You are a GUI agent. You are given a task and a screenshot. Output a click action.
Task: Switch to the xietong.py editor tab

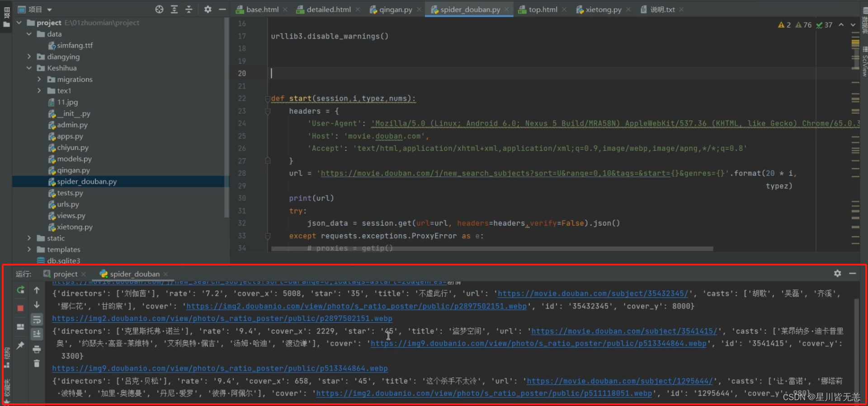(x=603, y=9)
